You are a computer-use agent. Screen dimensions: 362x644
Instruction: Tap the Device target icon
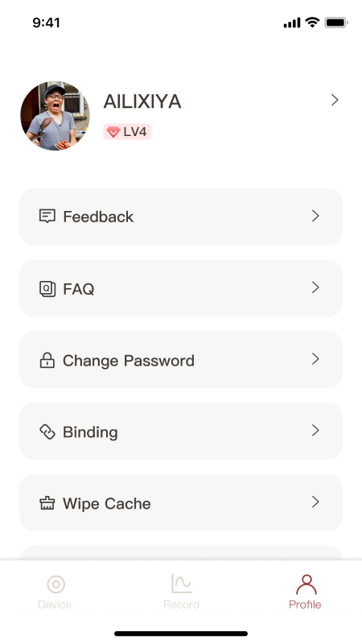coord(56,584)
